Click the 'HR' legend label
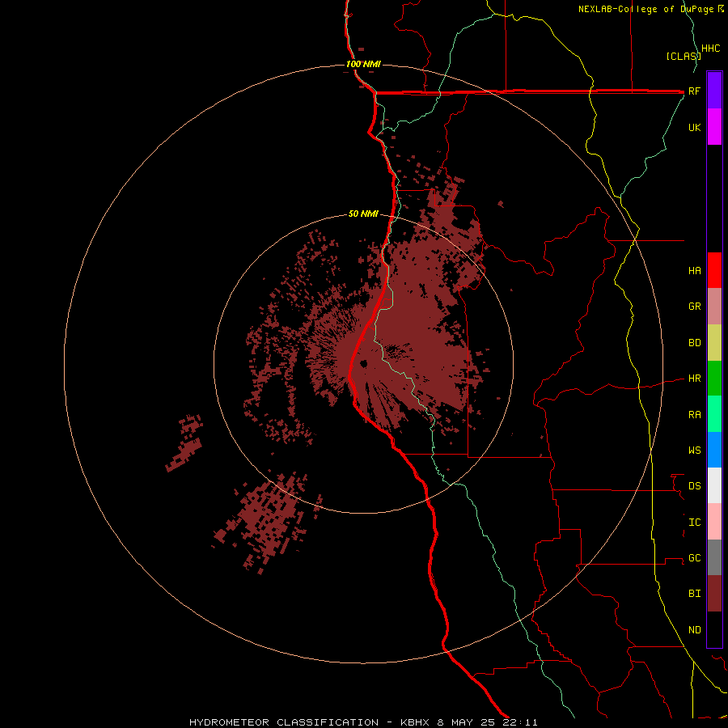 pos(694,379)
